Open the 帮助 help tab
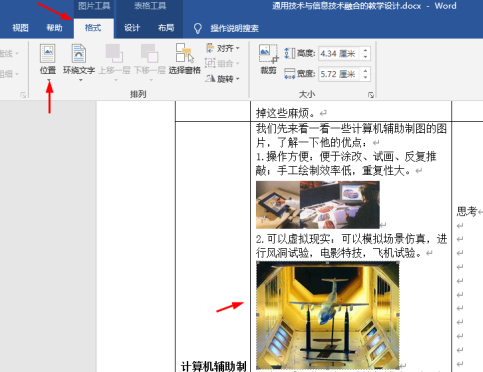 tap(54, 28)
